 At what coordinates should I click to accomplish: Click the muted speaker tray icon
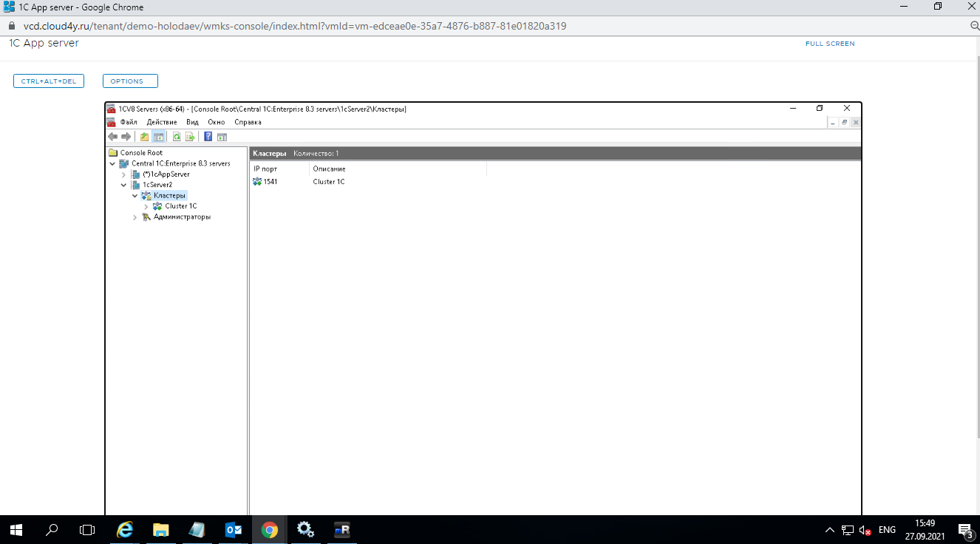click(865, 530)
